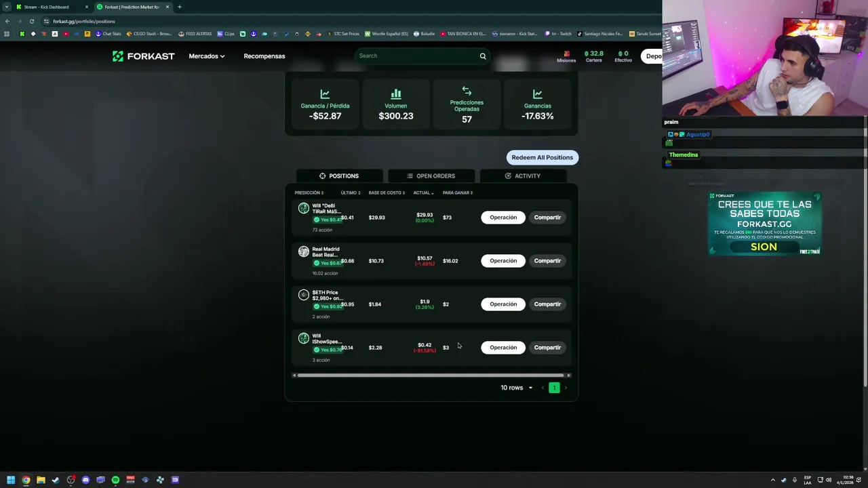Click Operación for IShowSpeed position

pyautogui.click(x=503, y=348)
